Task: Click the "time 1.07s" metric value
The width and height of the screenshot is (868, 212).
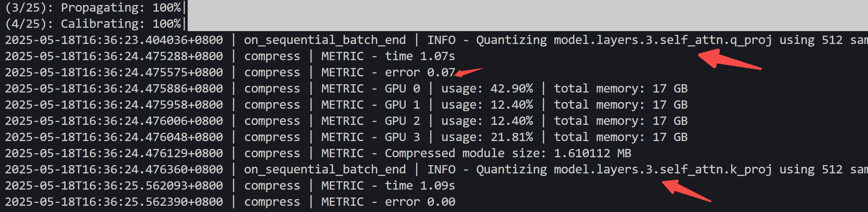Action: 420,56
